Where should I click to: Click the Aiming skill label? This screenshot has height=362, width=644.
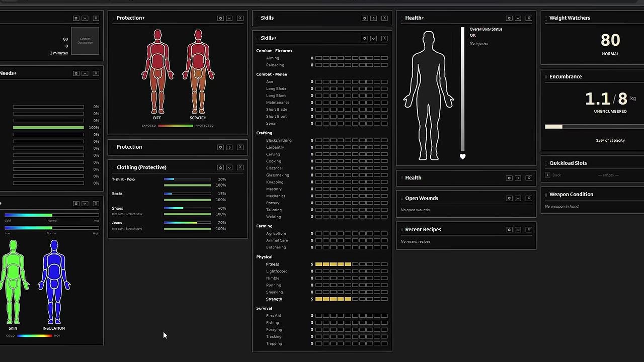[x=272, y=58]
